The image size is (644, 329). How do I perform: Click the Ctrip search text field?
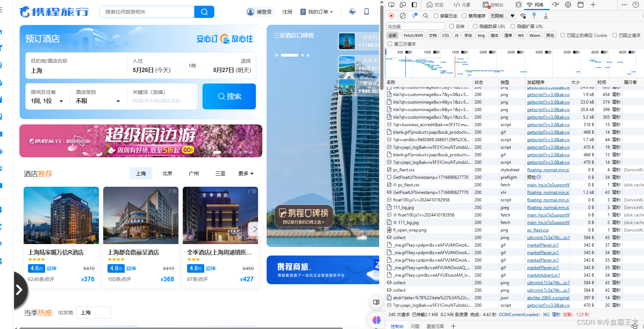coord(147,12)
